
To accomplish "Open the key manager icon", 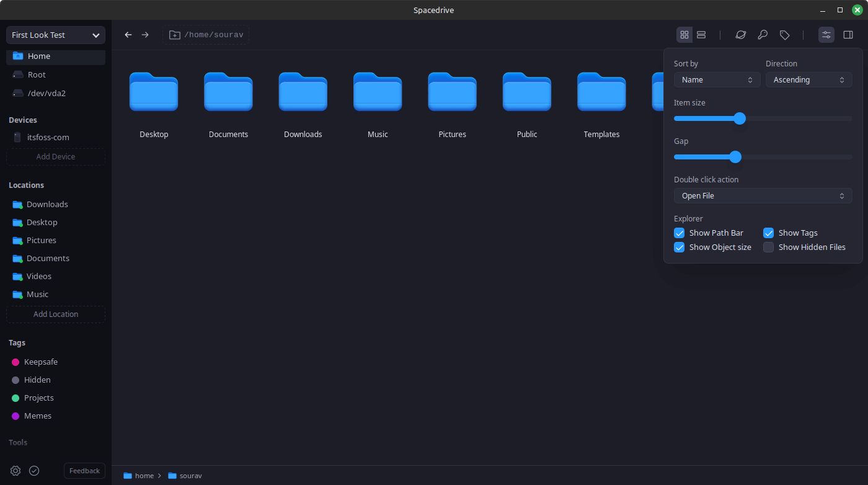I will click(763, 35).
